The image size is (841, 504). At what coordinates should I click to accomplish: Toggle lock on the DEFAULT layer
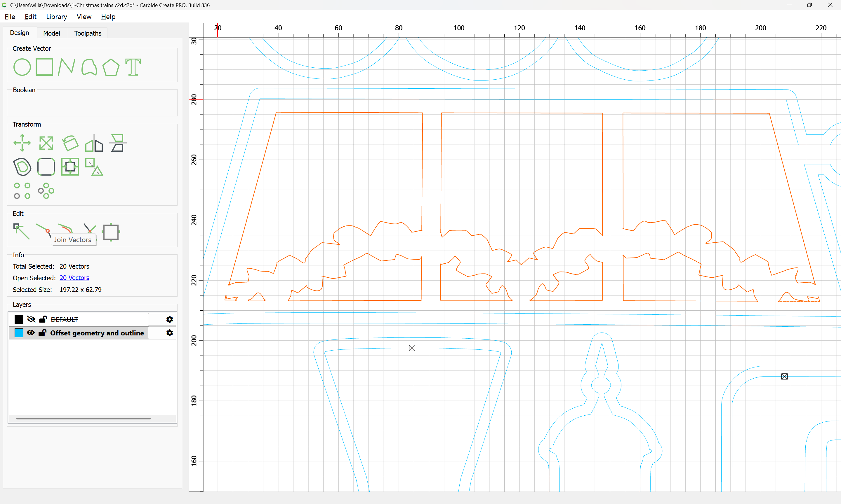click(43, 319)
